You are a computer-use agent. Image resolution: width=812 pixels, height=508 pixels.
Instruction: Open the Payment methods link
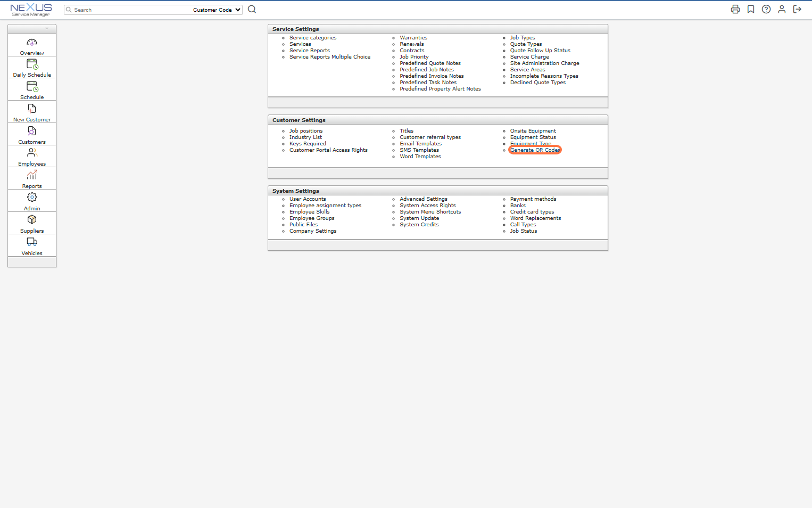pyautogui.click(x=533, y=199)
